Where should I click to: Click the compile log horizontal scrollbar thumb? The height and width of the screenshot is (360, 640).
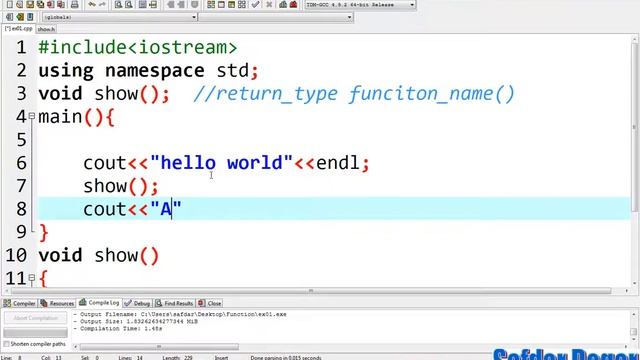pyautogui.click(x=159, y=347)
